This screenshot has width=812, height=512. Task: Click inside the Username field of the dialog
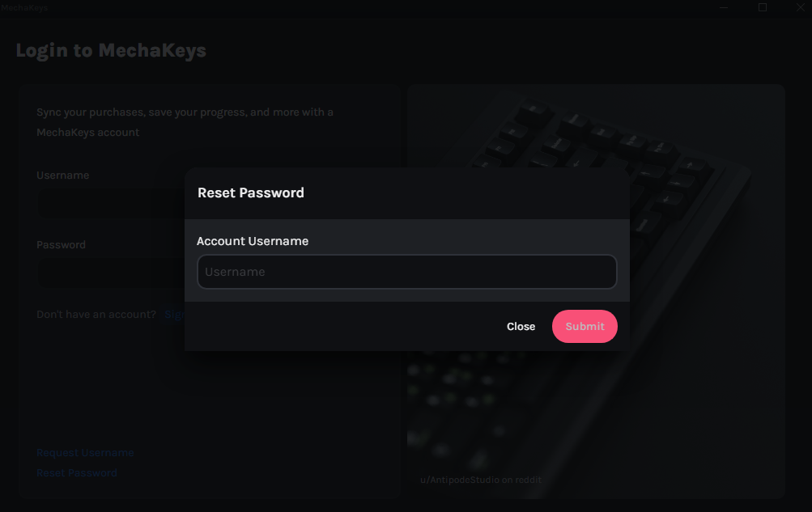click(x=406, y=272)
